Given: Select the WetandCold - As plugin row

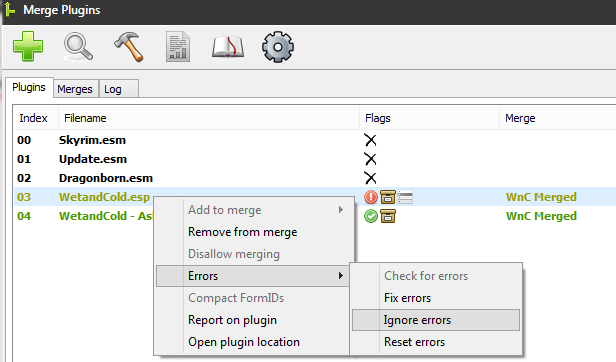Looking at the screenshot, I should pos(315,216).
